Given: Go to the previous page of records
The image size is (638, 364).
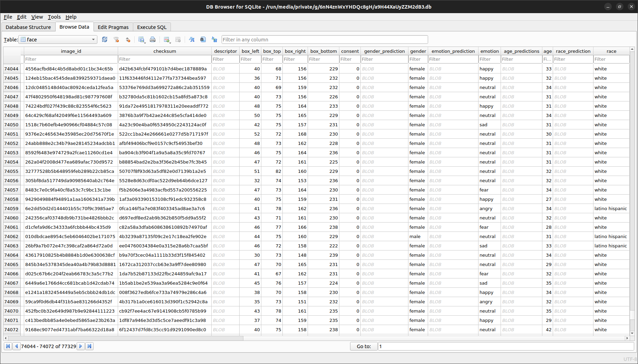Looking at the screenshot, I should (16, 346).
